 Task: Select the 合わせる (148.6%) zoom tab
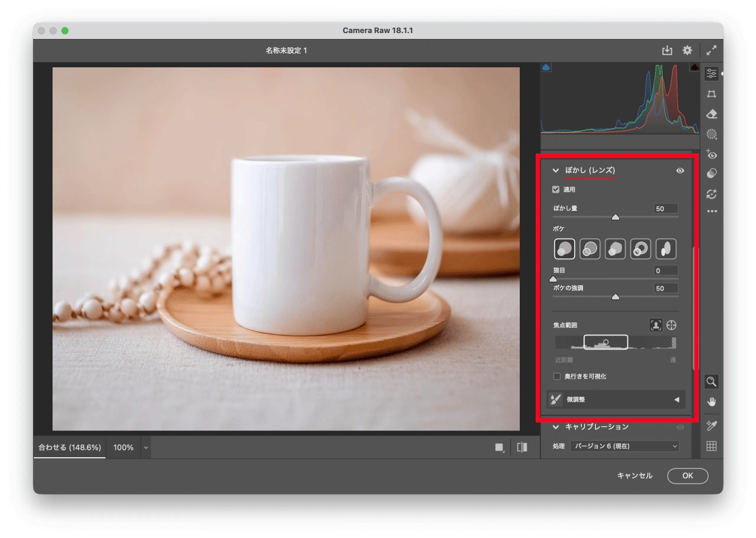tap(70, 448)
